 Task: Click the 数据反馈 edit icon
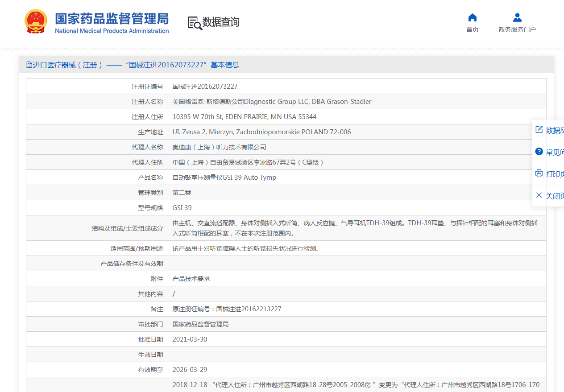tap(539, 130)
